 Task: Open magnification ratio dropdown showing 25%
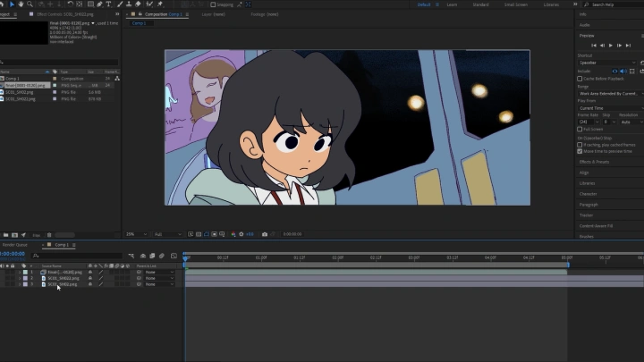pyautogui.click(x=136, y=234)
